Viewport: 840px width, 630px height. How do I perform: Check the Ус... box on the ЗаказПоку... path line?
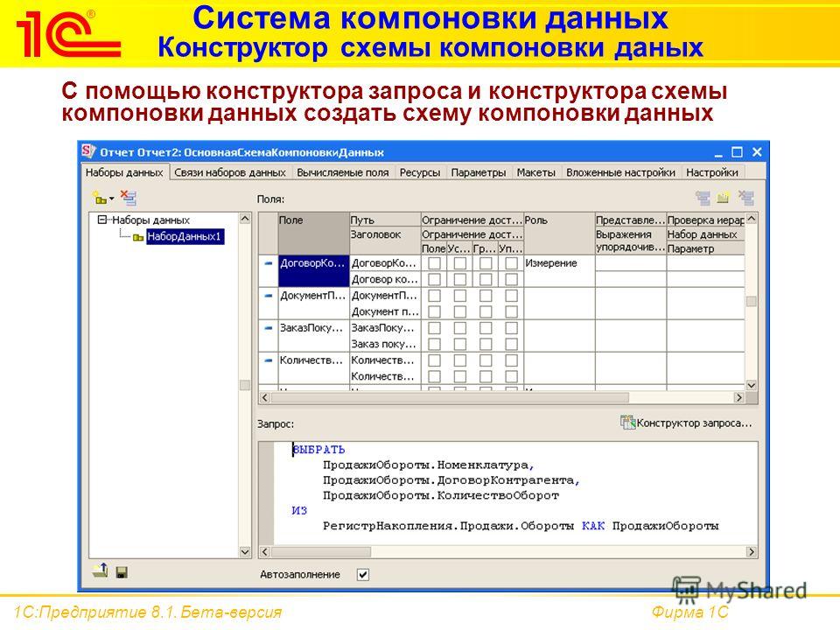[460, 327]
